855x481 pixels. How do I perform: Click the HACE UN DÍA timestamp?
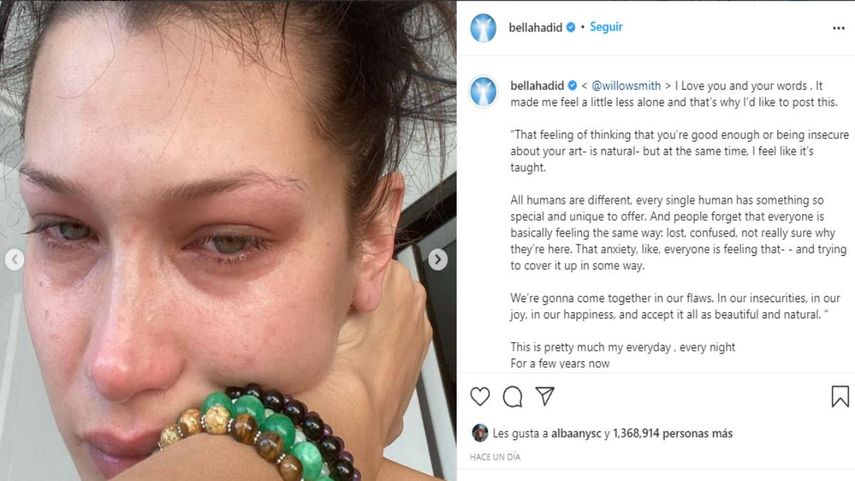[x=495, y=457]
